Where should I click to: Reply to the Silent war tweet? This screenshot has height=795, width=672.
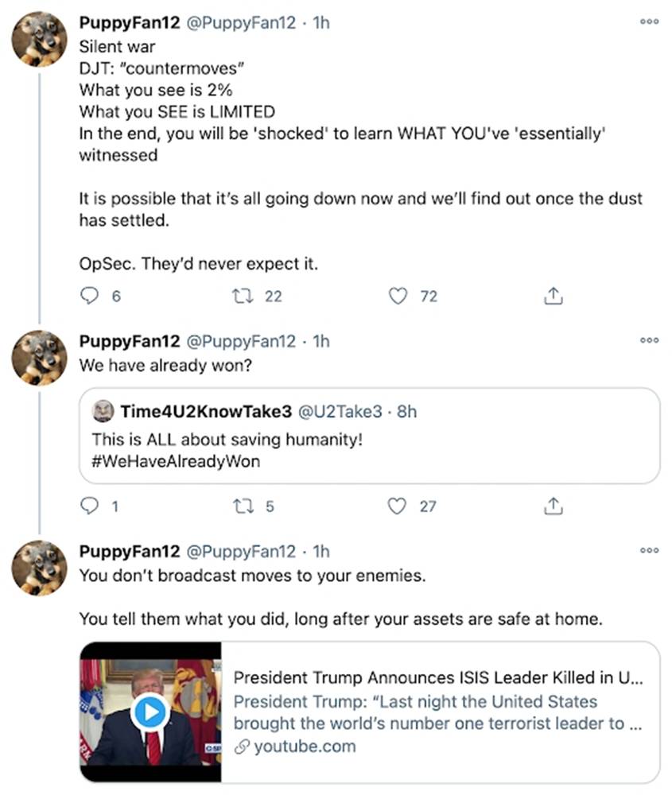[87, 295]
